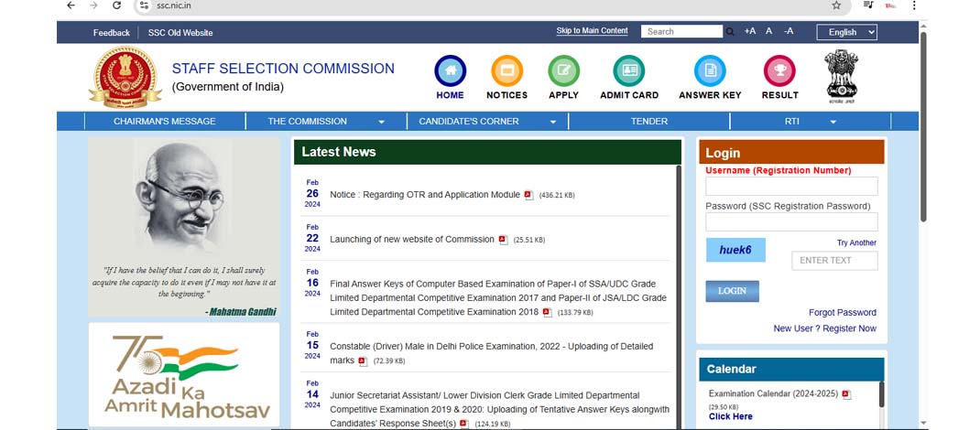This screenshot has height=430, width=980.
Task: Open the browser three-dot menu
Action: (914, 5)
